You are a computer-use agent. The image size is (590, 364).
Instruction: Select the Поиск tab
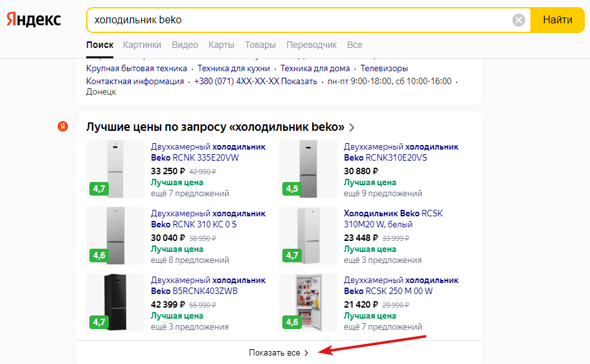pyautogui.click(x=100, y=45)
